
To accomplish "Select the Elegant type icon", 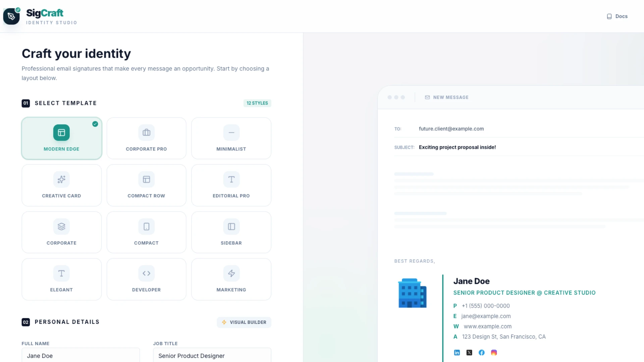I will 61,274.
